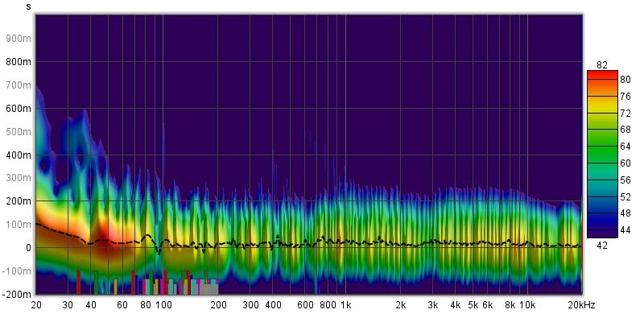Click the 5k frequency axis label
This screenshot has height=314, width=644.
[x=473, y=305]
